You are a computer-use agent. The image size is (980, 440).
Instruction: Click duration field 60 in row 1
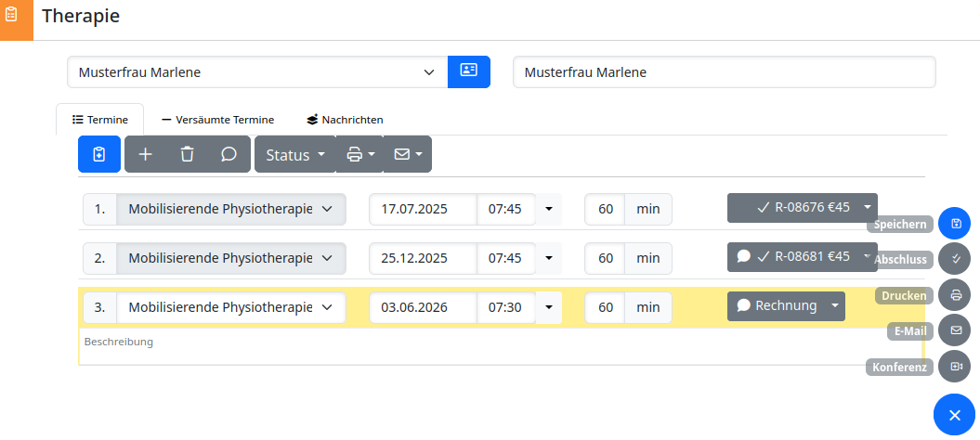(x=605, y=209)
